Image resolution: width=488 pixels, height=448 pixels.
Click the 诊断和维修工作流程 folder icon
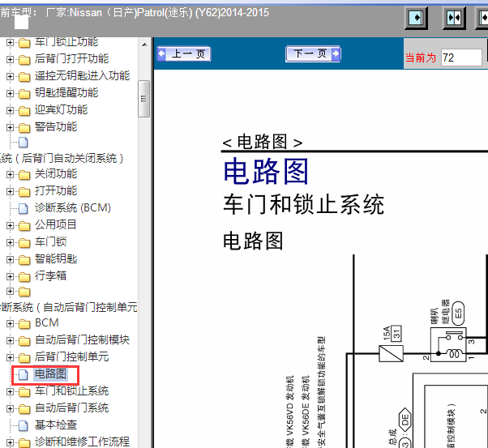point(24,442)
